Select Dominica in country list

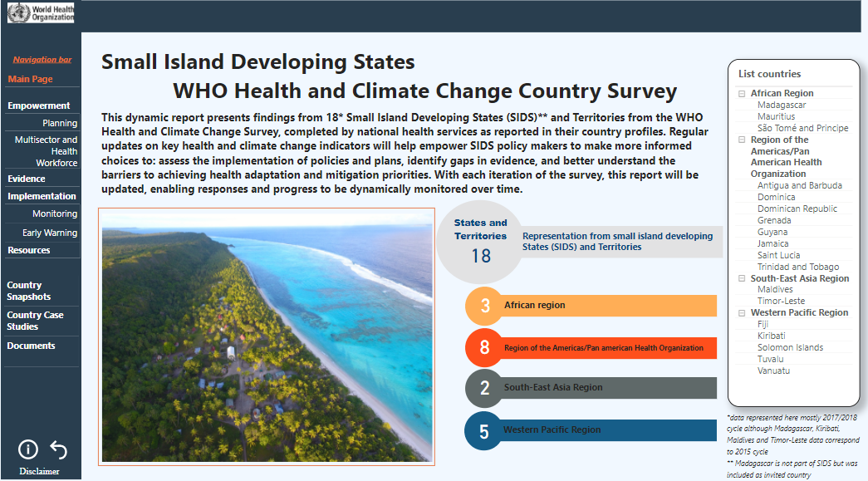coord(776,198)
